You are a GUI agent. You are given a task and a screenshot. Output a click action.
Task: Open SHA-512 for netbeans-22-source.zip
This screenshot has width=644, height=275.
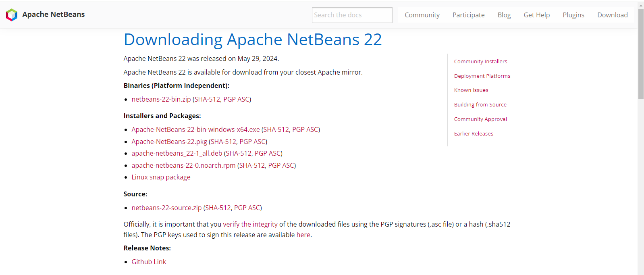[218, 208]
